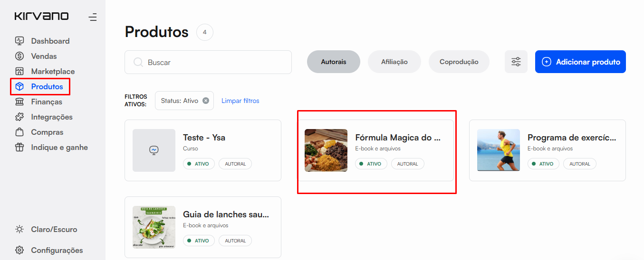Collapse the sidebar with the hamburger icon

pos(93,18)
